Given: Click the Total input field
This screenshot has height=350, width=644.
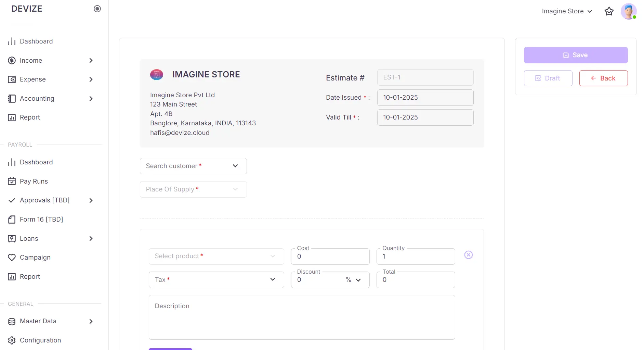Looking at the screenshot, I should pos(416,280).
